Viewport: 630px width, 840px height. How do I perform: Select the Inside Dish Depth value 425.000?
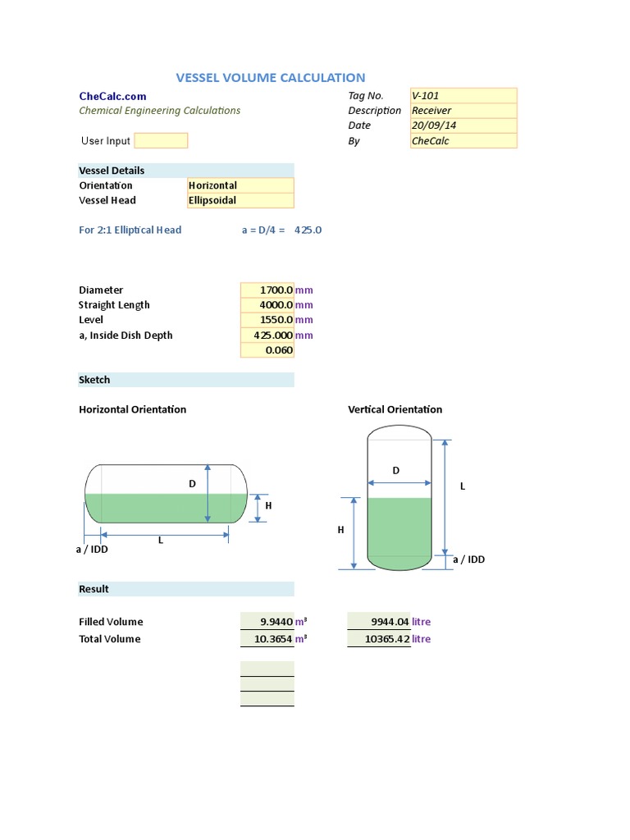point(267,336)
